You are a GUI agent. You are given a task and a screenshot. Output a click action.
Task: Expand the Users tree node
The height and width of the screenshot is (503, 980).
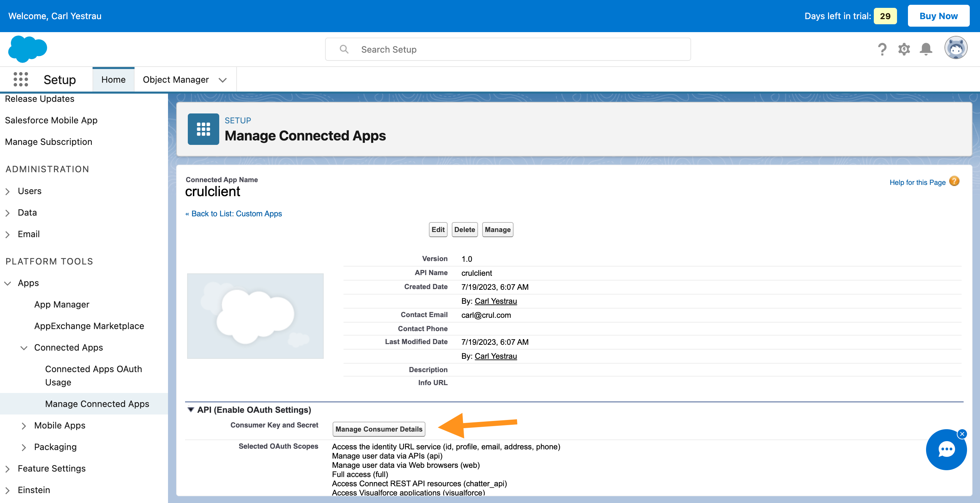[7, 191]
